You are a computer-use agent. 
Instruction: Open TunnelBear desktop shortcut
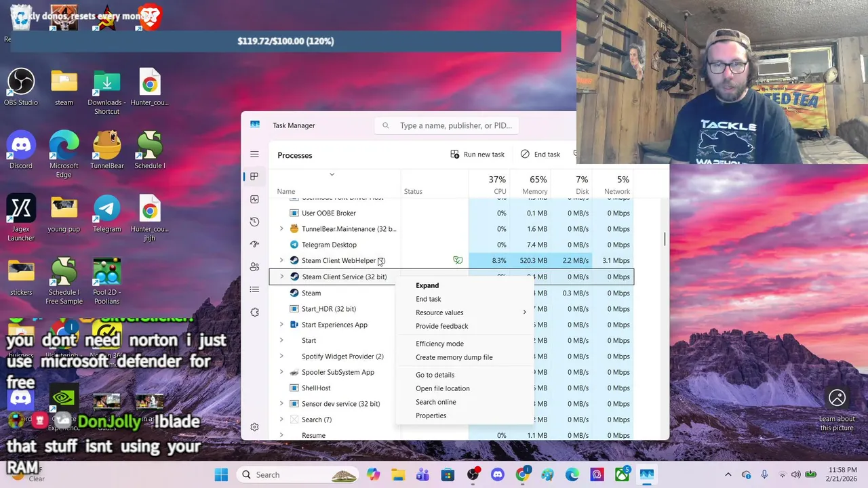pyautogui.click(x=107, y=151)
